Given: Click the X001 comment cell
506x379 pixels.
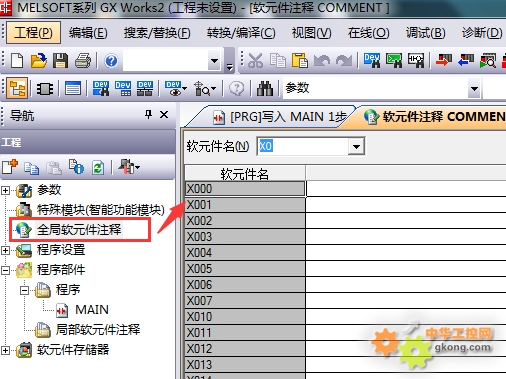Looking at the screenshot, I should click(x=406, y=205).
